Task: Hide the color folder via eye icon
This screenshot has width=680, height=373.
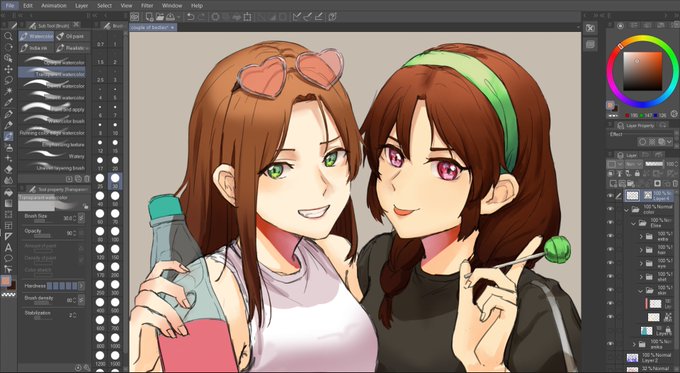Action: (x=611, y=209)
